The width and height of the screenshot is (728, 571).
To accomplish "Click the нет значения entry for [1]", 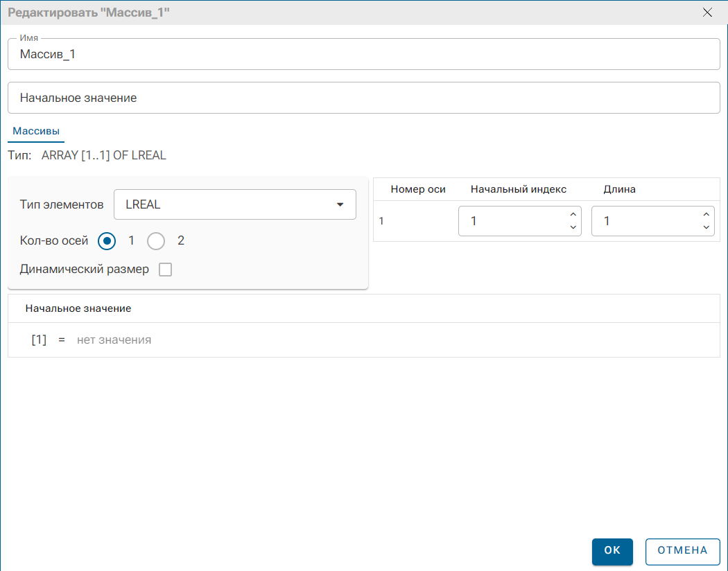I will pyautogui.click(x=114, y=340).
